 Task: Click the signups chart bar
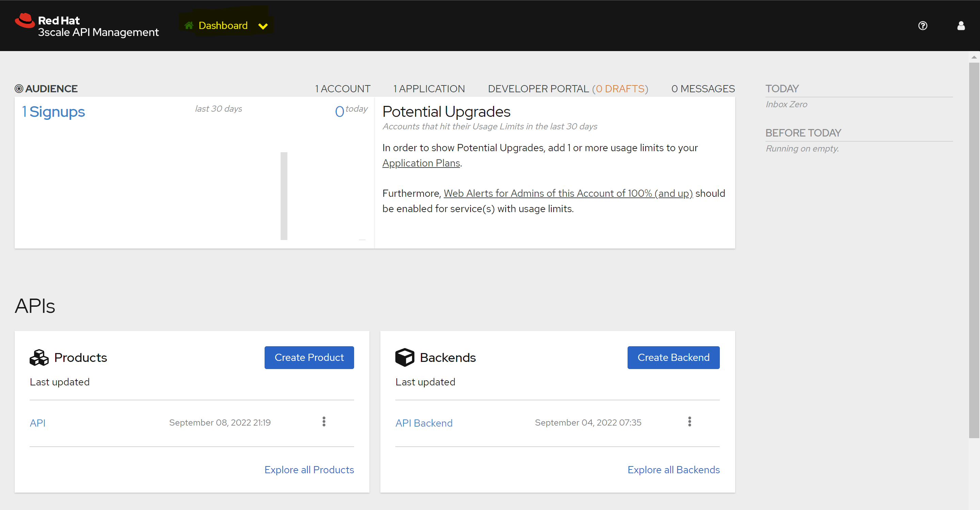coord(284,196)
